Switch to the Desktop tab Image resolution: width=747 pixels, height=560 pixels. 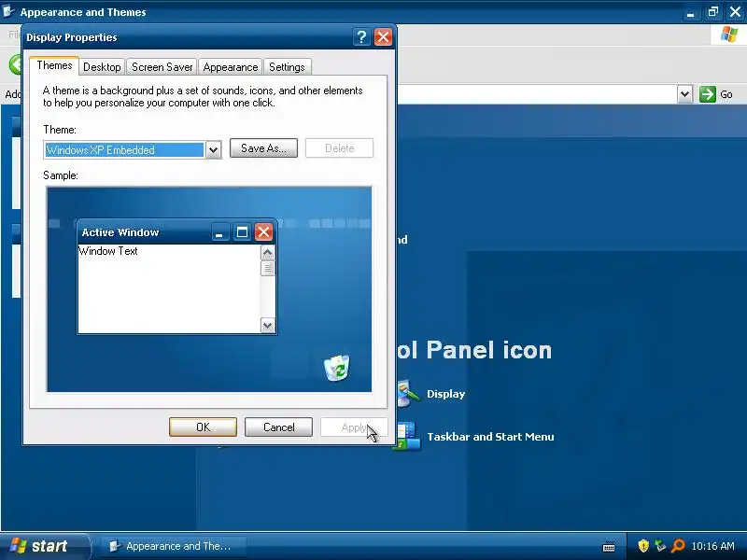click(x=102, y=67)
